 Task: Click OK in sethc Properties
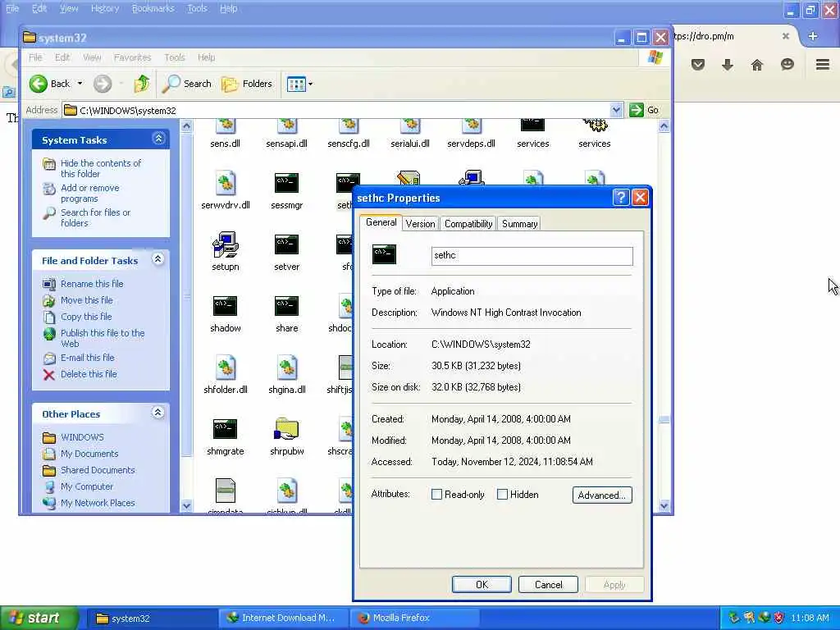482,584
